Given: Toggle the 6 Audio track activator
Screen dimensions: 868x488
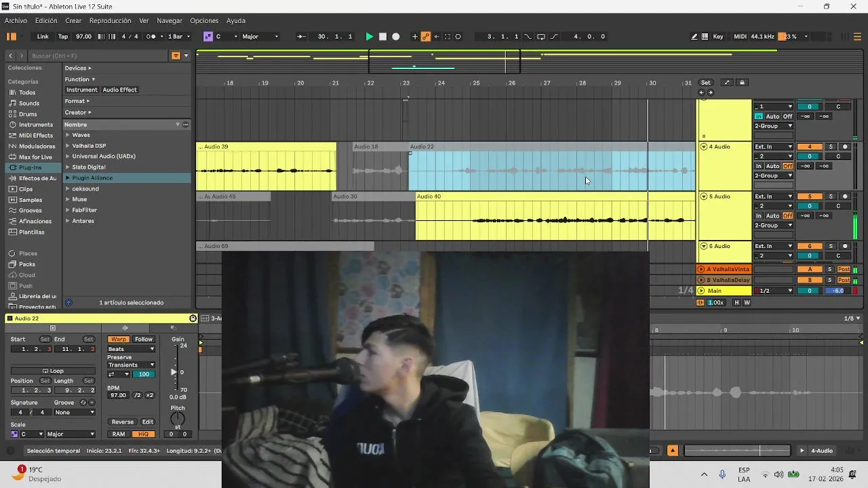Looking at the screenshot, I should (809, 246).
